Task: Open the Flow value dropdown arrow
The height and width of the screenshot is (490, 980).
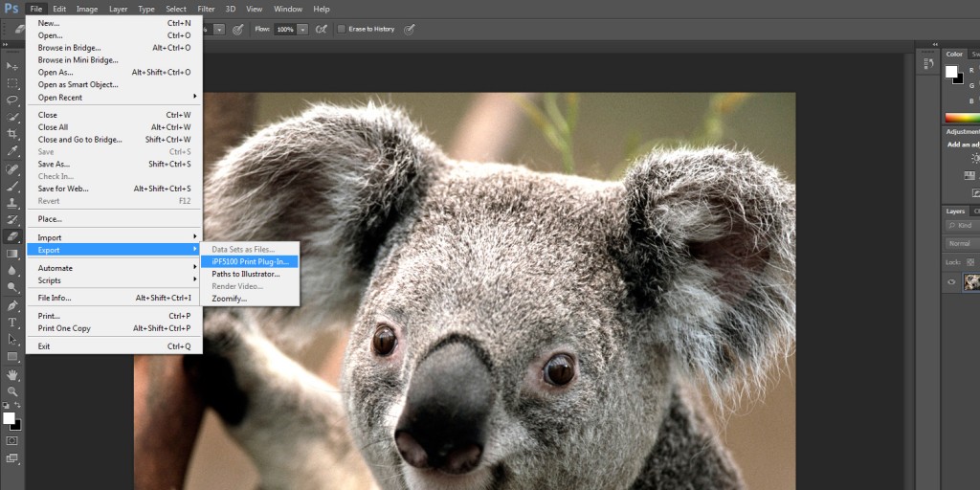Action: coord(302,30)
